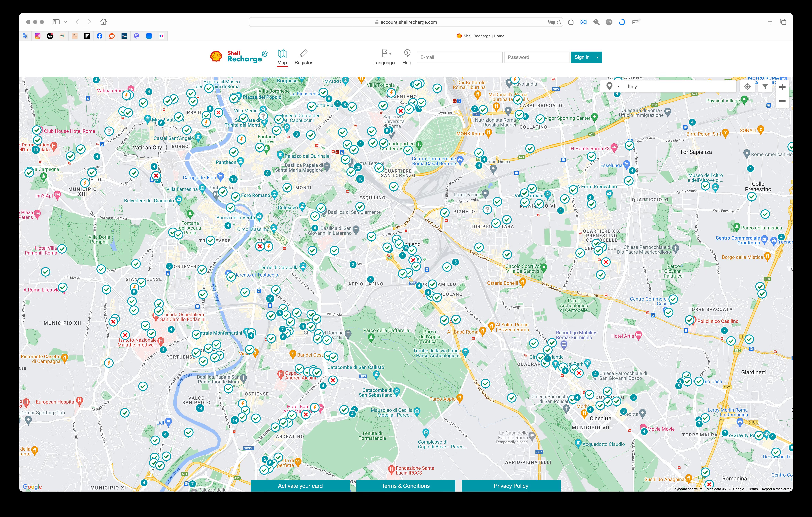Open the Google Translate pinned tab
812x517 pixels.
coord(25,36)
